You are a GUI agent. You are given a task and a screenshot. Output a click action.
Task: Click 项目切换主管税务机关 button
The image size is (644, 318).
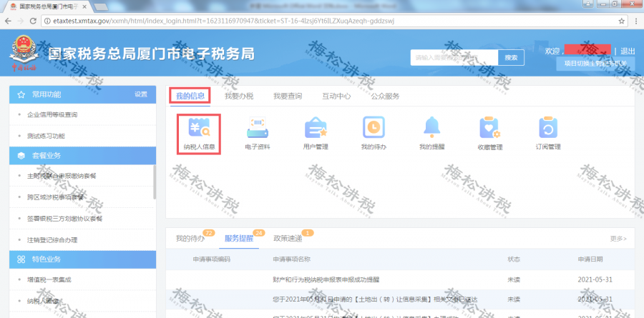pos(595,64)
